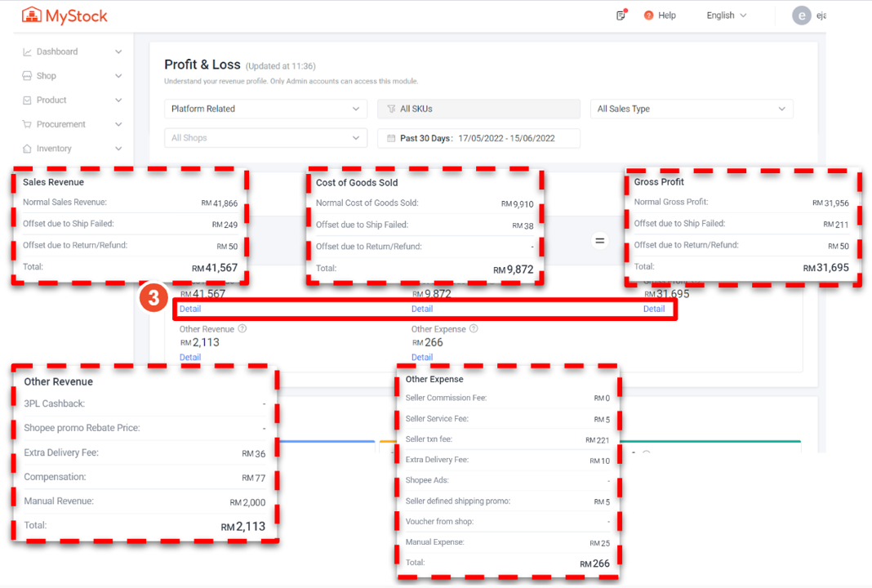
Task: Click the Detail link under Other Expense
Action: pyautogui.click(x=422, y=357)
